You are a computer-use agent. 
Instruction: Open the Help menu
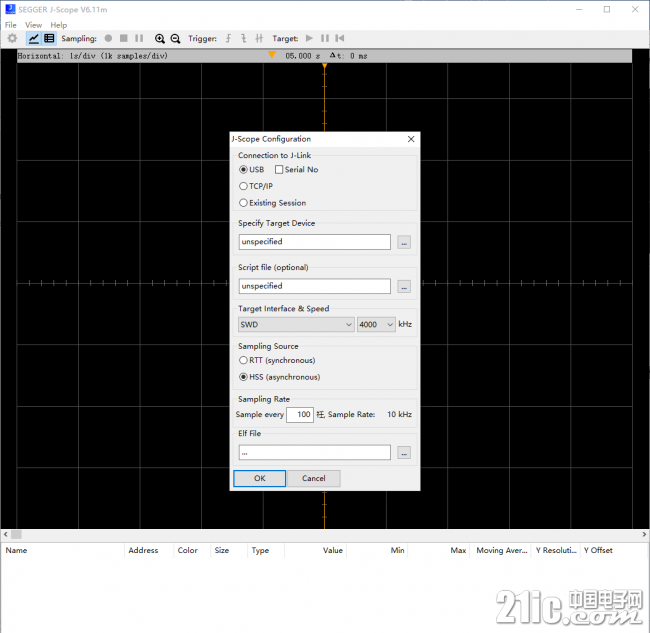[58, 25]
